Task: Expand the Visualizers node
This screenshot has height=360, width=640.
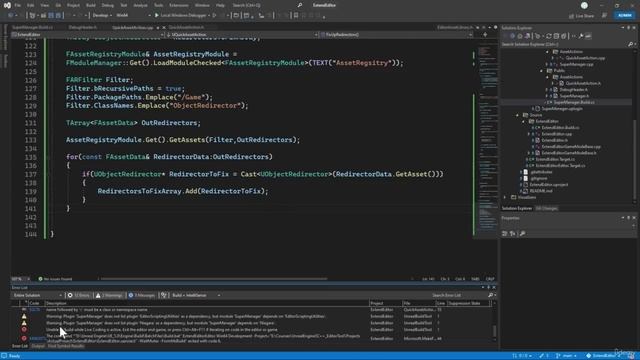Action: coord(505,197)
